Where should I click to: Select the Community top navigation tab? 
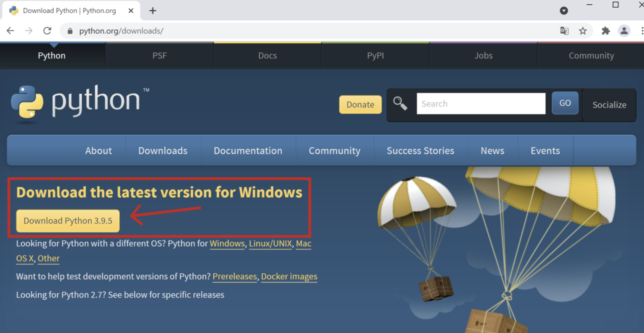[x=591, y=55]
